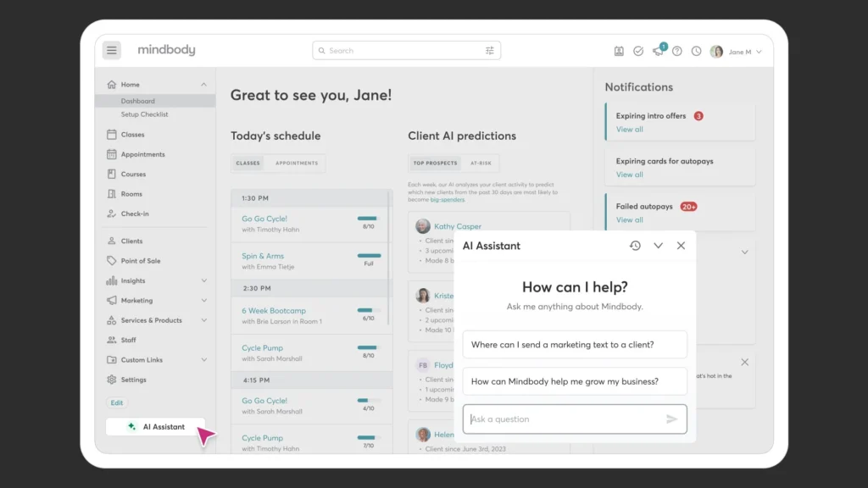Image resolution: width=868 pixels, height=488 pixels.
Task: Click the sidebar Edit button
Action: pos(116,402)
